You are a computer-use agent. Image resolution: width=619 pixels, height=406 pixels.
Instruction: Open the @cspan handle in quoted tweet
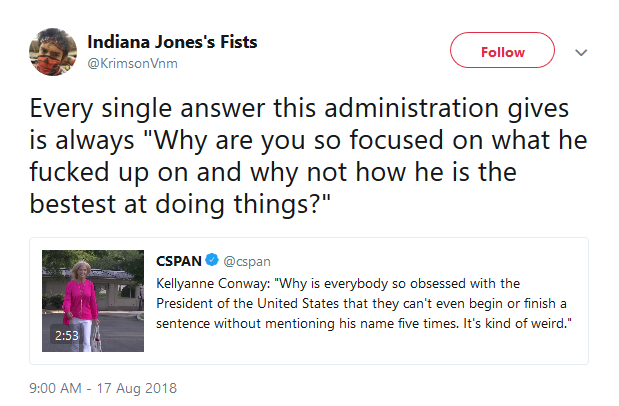247,261
